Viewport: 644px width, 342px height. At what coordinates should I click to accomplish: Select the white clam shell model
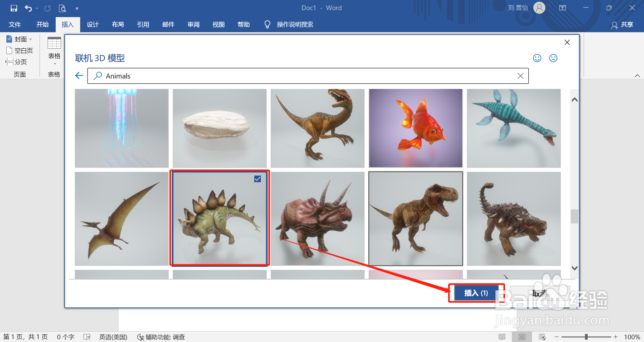220,128
